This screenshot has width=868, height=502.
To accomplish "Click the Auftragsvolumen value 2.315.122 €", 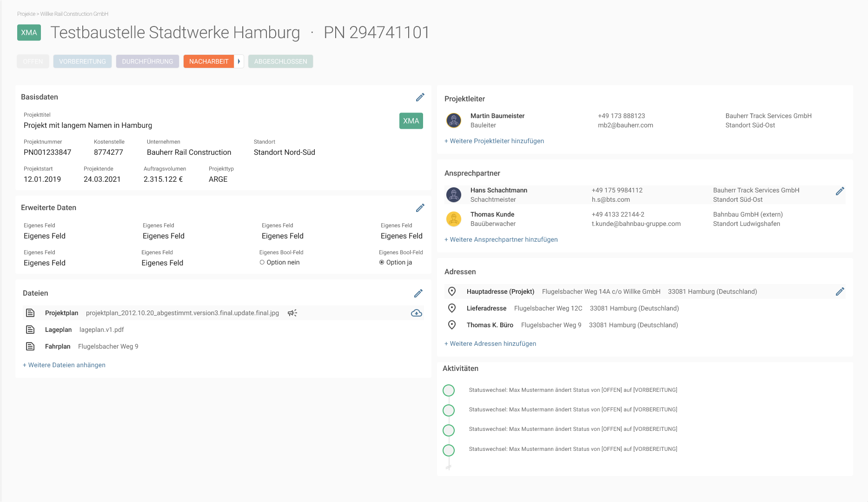I will tap(163, 179).
